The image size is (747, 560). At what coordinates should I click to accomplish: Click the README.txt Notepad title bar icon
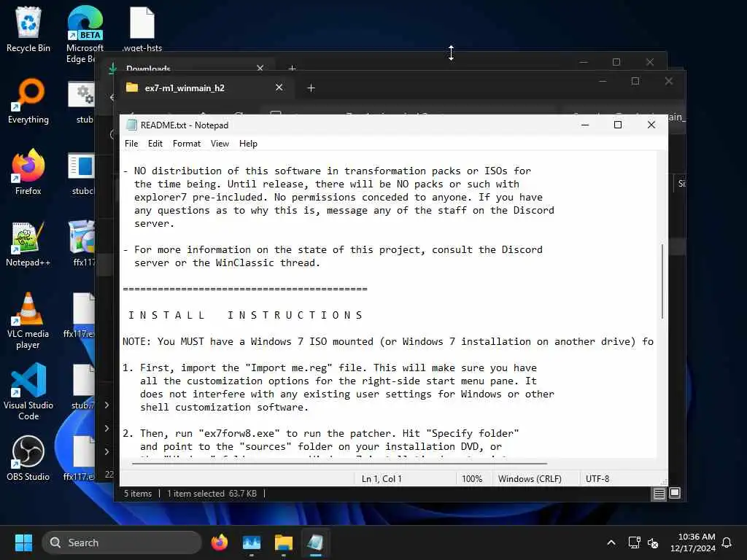click(131, 125)
